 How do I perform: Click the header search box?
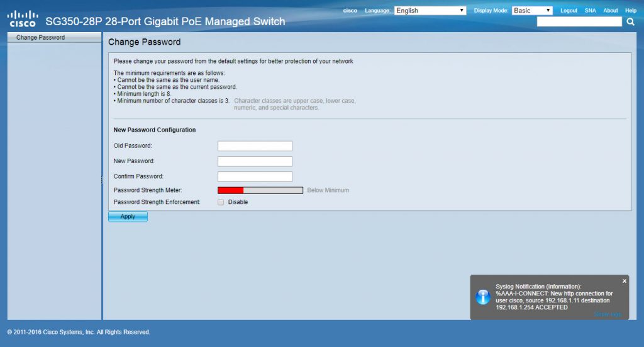point(579,22)
